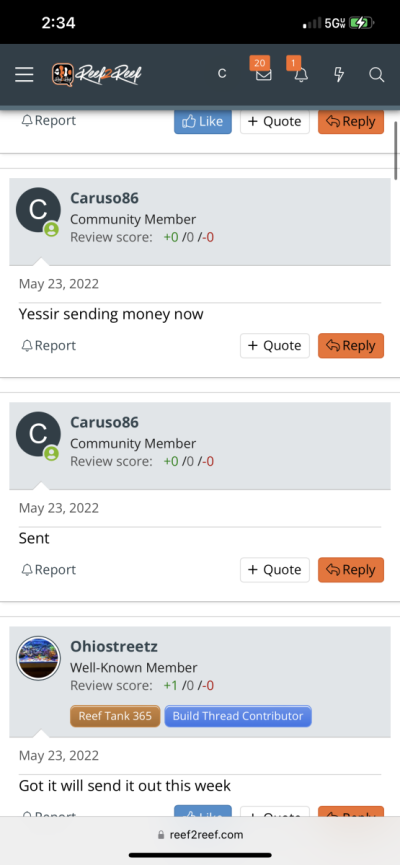Screen dimensions: 400x865
Task: Open Ohiostreetz's aquarium avatar
Action: coord(38,658)
